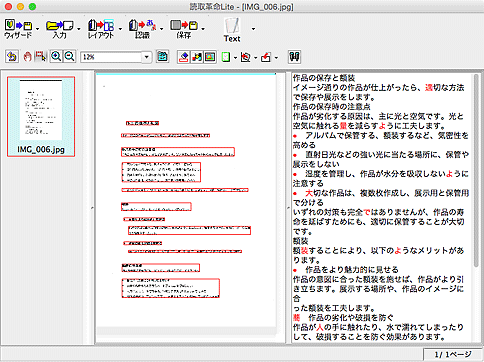Click the splitter handle before text pane
This screenshot has height=362, width=484.
pyautogui.click(x=288, y=208)
